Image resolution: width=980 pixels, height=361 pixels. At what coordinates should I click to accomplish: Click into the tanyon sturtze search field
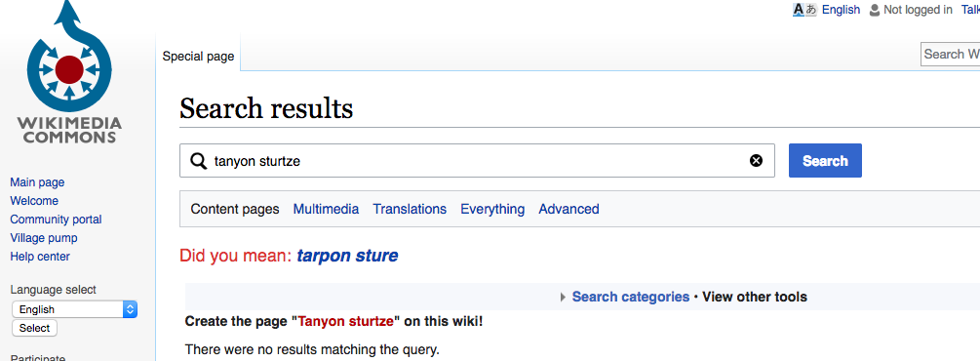click(x=477, y=161)
